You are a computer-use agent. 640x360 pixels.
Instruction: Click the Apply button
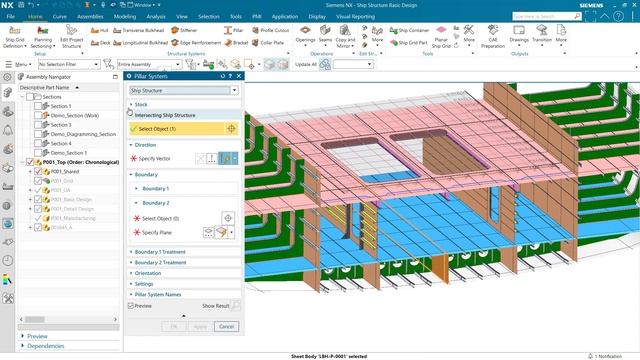200,327
